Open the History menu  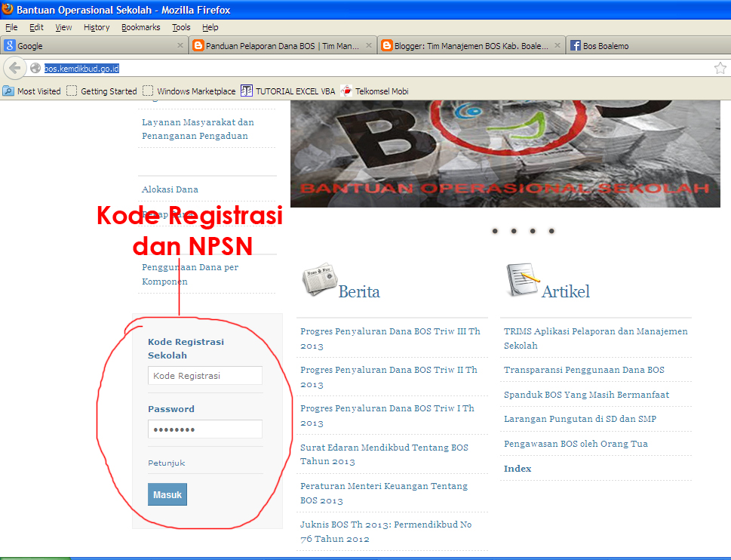[x=96, y=27]
